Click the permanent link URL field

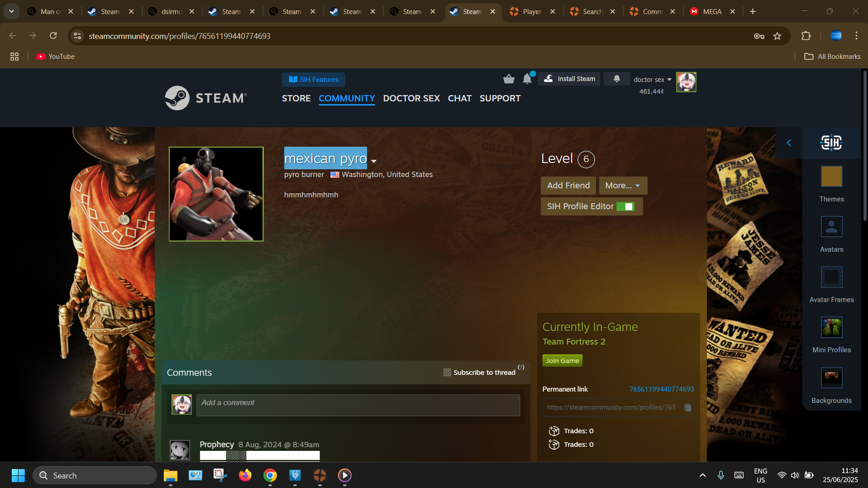(612, 407)
